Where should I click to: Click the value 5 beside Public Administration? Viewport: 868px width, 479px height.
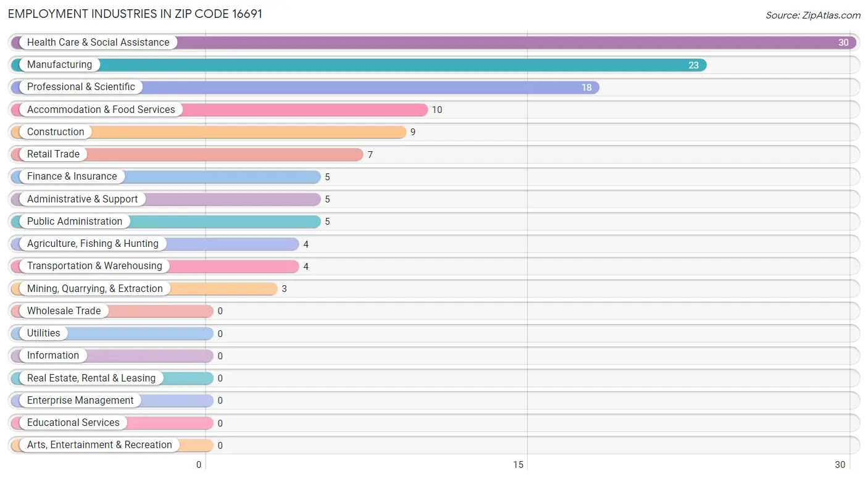tap(328, 222)
